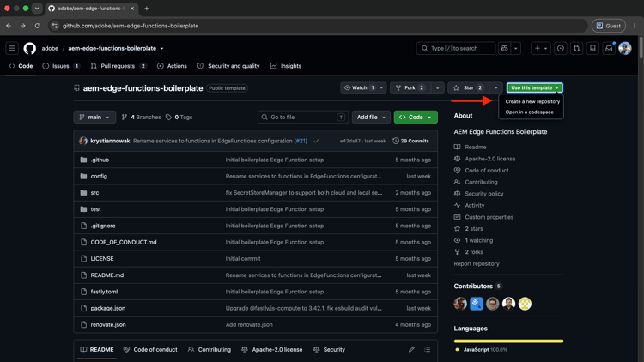
Task: Open the Copilot dropdown arrow in header
Action: pos(516,48)
